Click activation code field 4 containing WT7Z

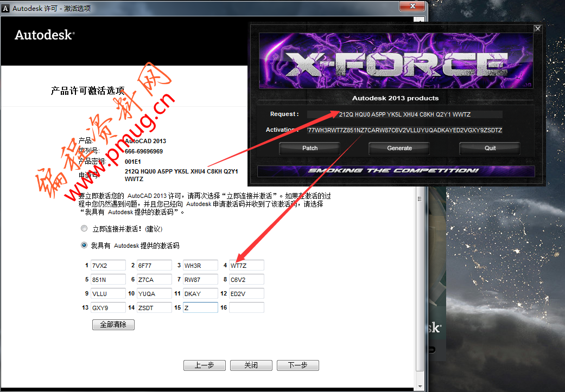pos(246,265)
